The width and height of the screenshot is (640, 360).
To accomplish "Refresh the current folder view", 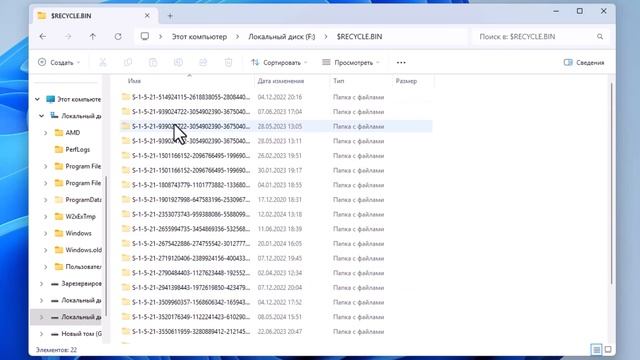I will tap(118, 36).
